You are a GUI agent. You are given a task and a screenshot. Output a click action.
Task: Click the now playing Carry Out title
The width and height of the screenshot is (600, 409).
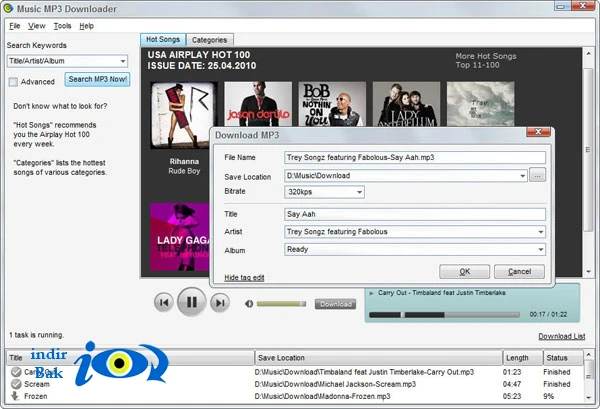click(x=442, y=293)
